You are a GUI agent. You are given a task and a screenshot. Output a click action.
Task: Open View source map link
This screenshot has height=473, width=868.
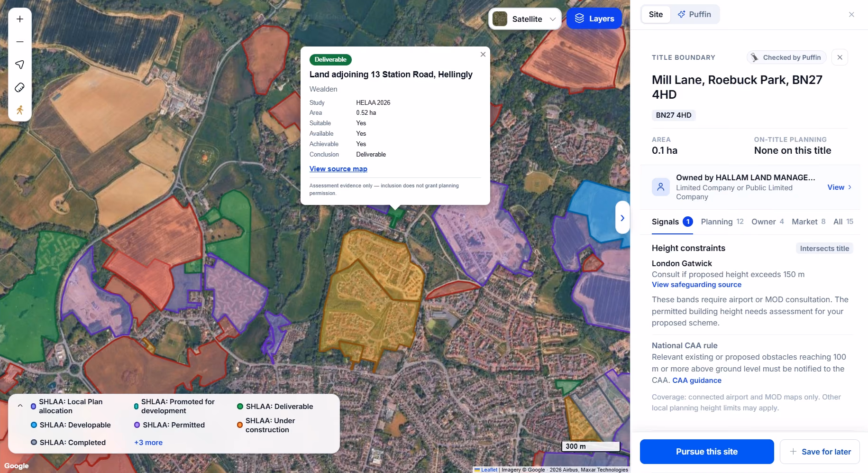pyautogui.click(x=338, y=169)
